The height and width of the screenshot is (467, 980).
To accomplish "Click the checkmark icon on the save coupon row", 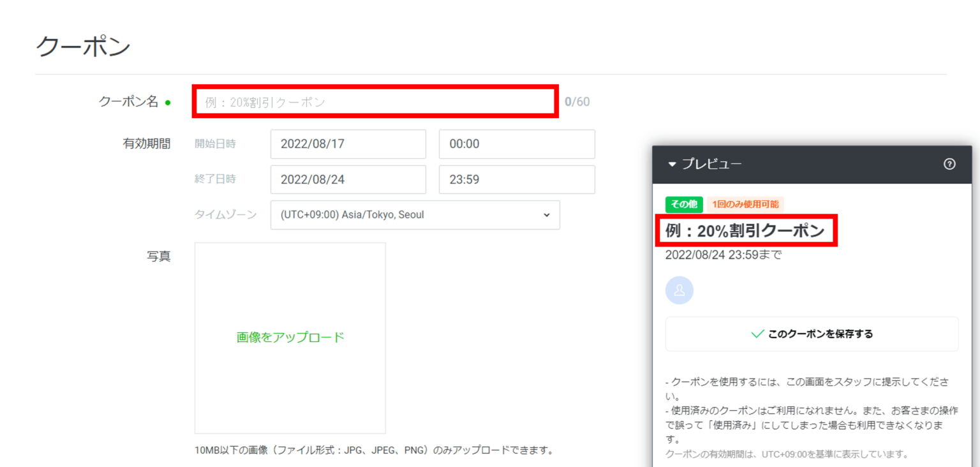I will pyautogui.click(x=757, y=333).
